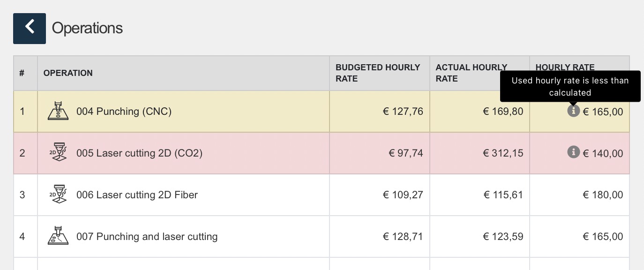The width and height of the screenshot is (644, 270).
Task: Click the Punching (CNC) machine icon
Action: 58,111
